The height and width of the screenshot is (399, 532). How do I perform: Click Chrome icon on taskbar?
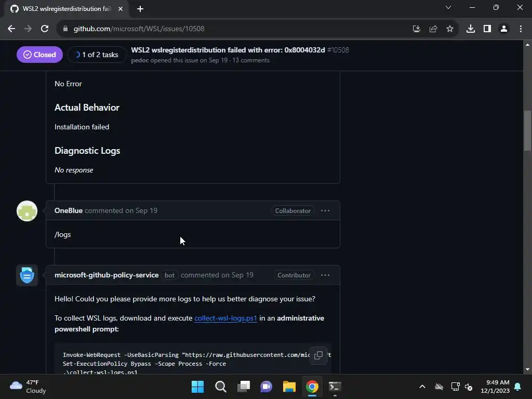click(x=312, y=387)
